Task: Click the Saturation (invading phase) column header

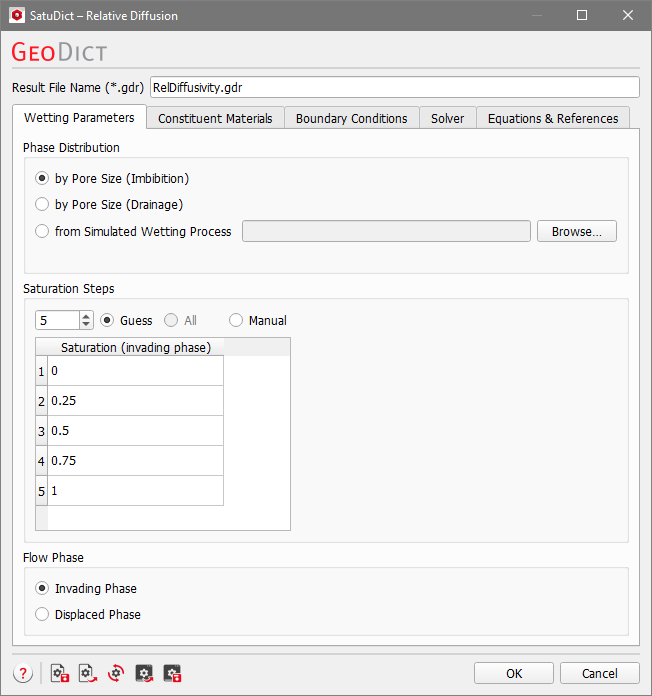Action: tap(135, 347)
